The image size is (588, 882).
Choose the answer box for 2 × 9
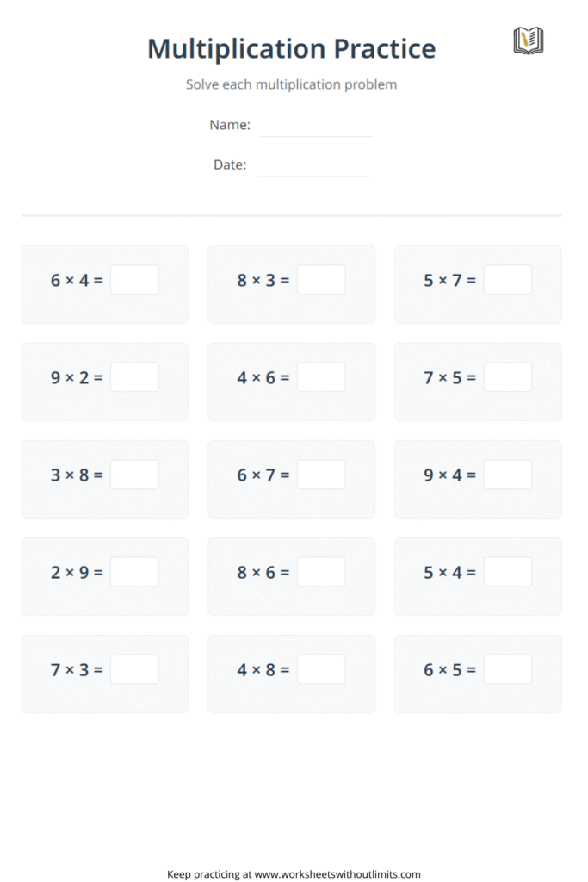135,572
